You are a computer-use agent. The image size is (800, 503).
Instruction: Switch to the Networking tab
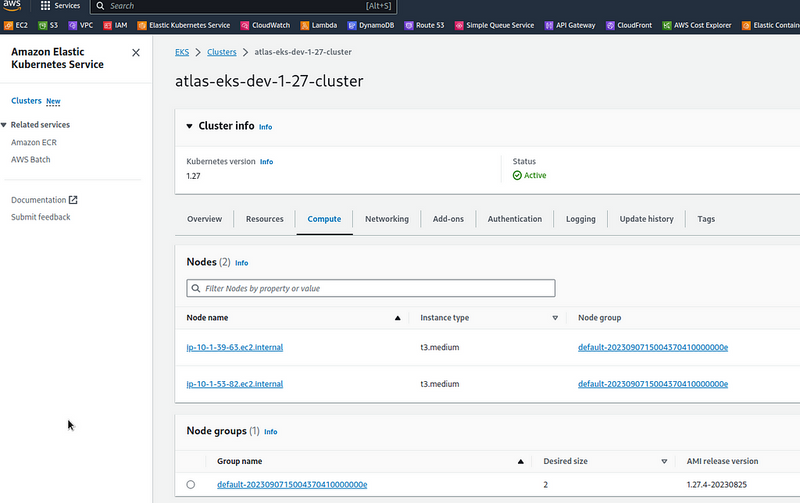pos(386,219)
